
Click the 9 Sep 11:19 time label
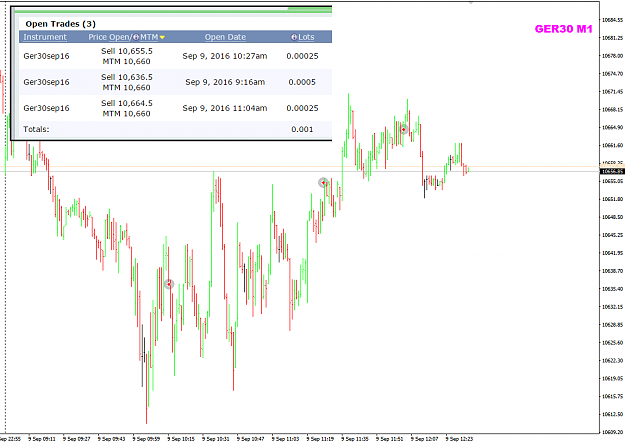pyautogui.click(x=320, y=439)
